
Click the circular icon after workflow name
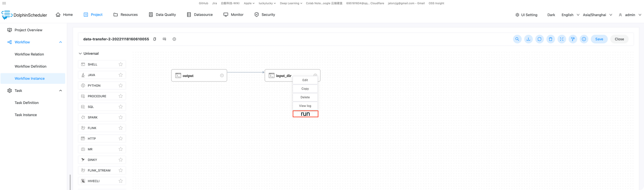click(174, 39)
